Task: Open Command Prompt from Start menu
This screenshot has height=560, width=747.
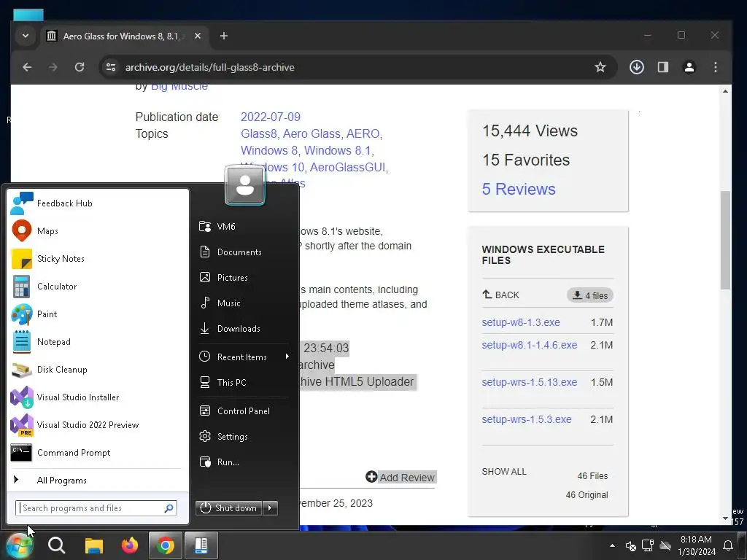Action: coord(98,452)
